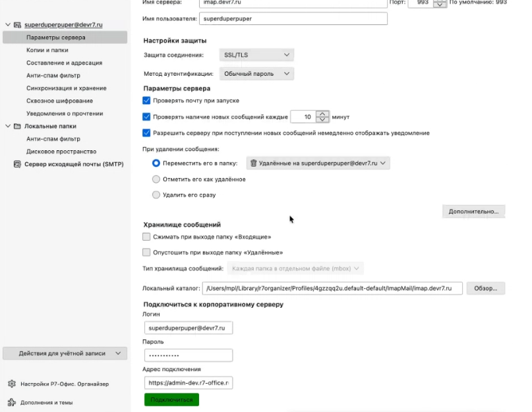The image size is (532, 412).
Task: Click the R7-Office Organizer settings gear icon
Action: tap(11, 384)
